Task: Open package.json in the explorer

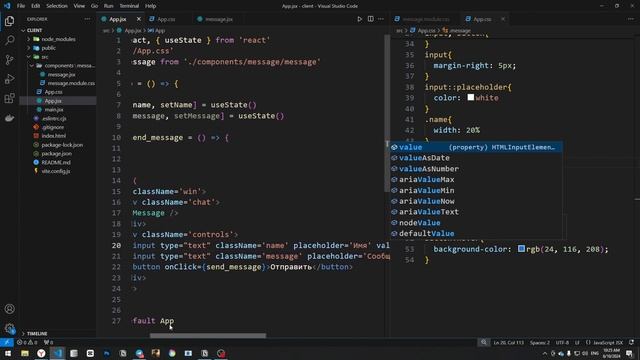Action: click(56, 154)
